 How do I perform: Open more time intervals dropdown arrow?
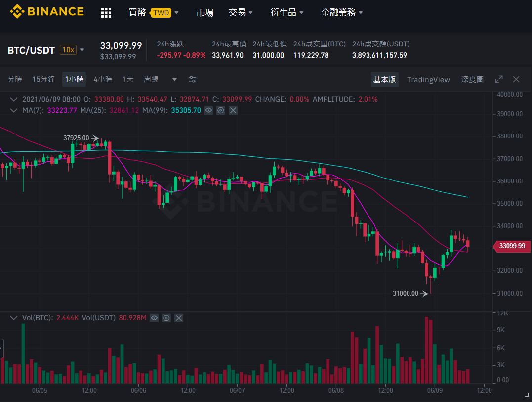[x=174, y=80]
